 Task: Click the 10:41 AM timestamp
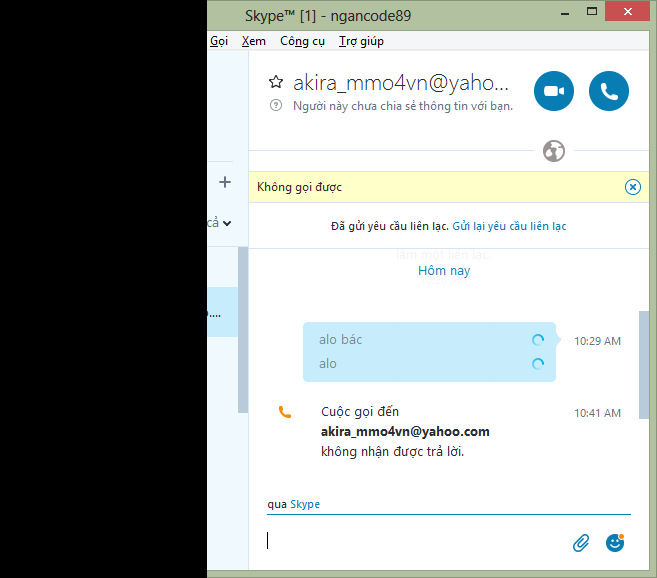[x=597, y=413]
